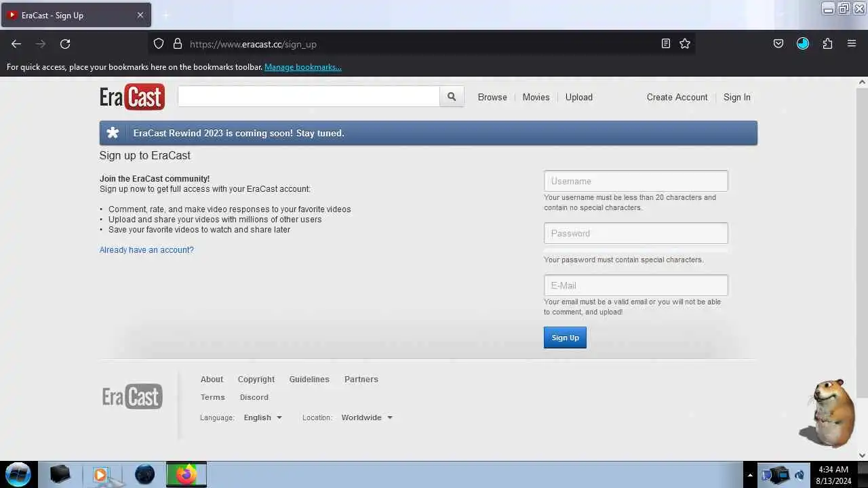Go back with browser back arrow

[16, 44]
